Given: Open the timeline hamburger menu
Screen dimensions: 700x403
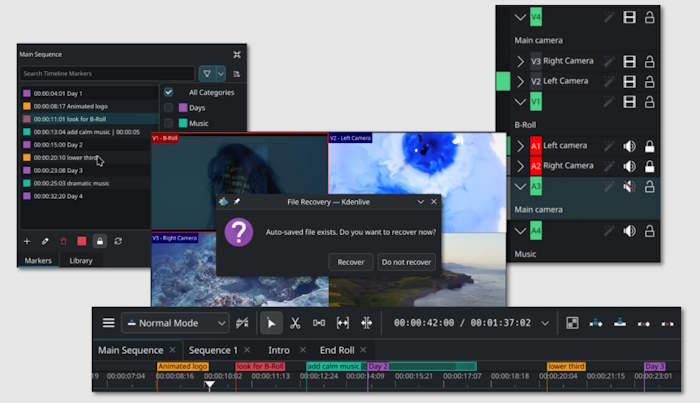Looking at the screenshot, I should click(108, 323).
